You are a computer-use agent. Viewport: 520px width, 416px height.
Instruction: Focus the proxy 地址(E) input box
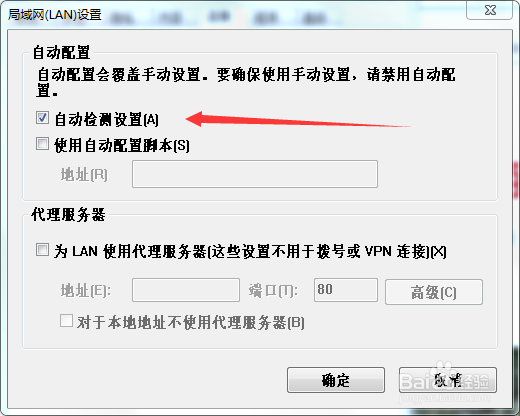[186, 290]
